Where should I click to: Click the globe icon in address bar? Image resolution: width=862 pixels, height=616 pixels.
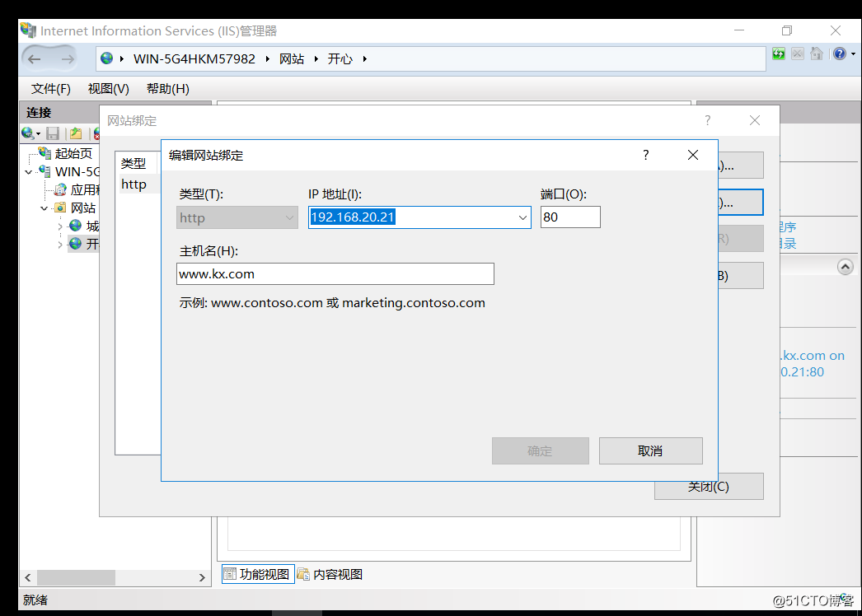[x=107, y=58]
